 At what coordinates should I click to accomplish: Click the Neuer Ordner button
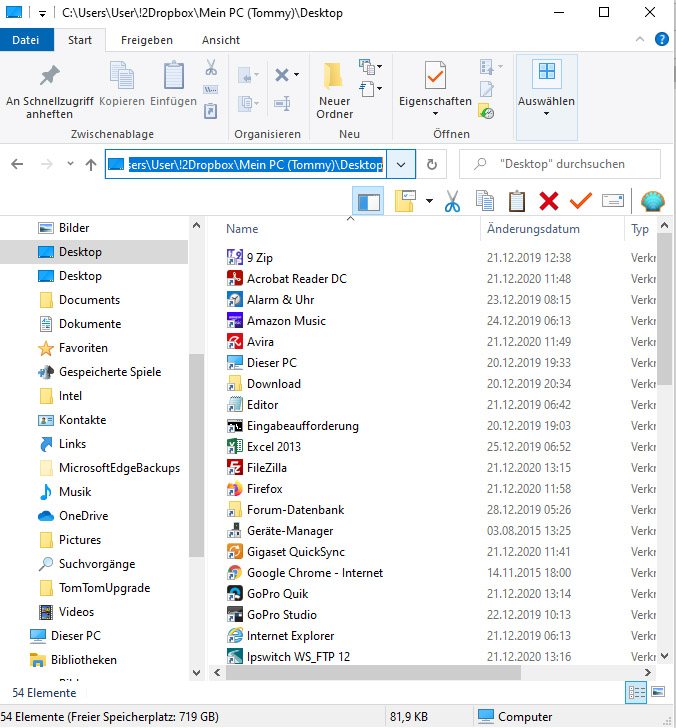pos(334,90)
